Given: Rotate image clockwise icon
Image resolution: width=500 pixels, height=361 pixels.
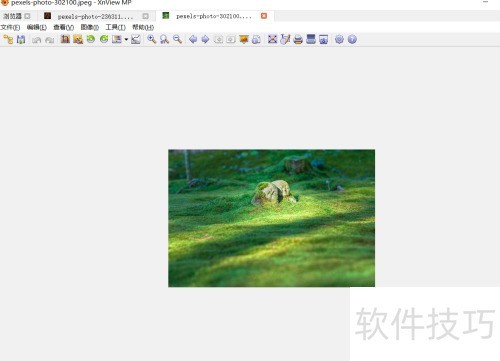Looking at the screenshot, I should (x=104, y=39).
